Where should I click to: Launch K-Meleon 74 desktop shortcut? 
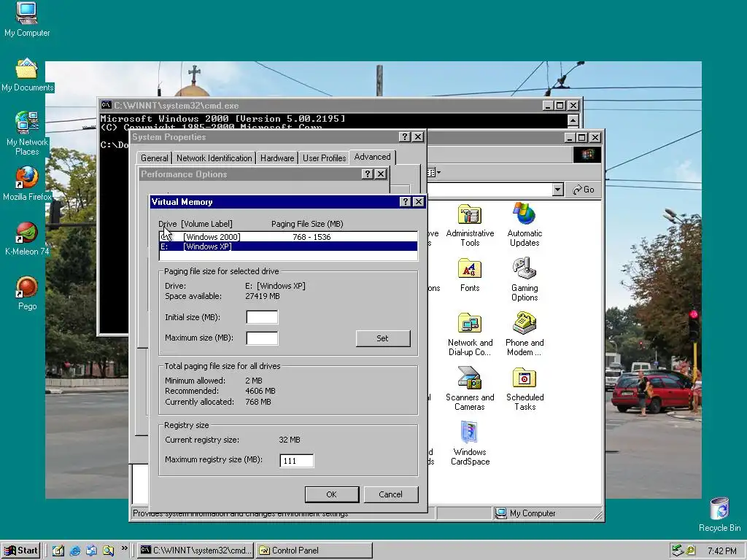[x=27, y=239]
